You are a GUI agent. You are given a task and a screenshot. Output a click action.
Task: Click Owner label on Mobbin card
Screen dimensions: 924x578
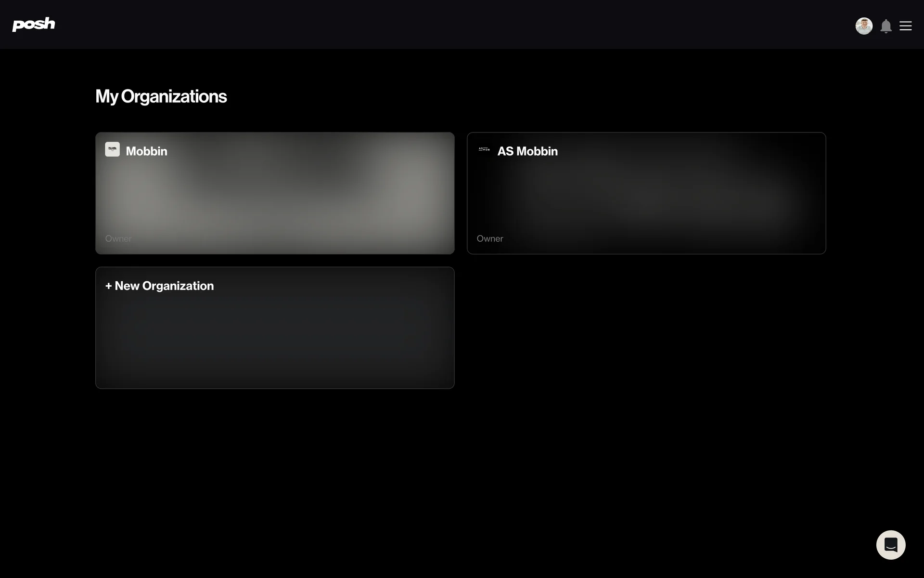click(x=118, y=238)
